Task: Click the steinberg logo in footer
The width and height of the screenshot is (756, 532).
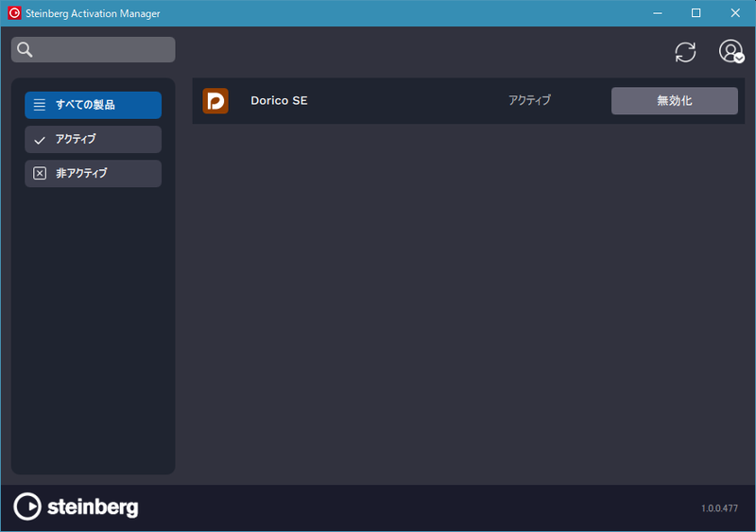Action: pos(76,506)
